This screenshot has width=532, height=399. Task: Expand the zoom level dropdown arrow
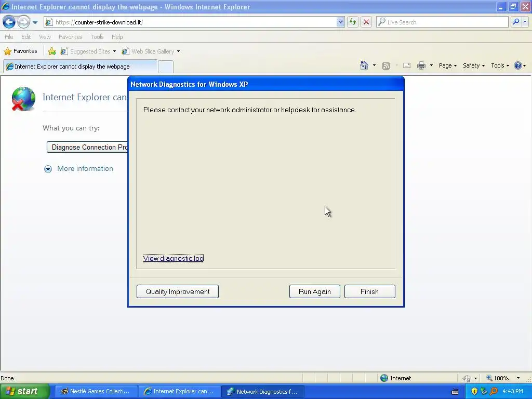(x=518, y=378)
